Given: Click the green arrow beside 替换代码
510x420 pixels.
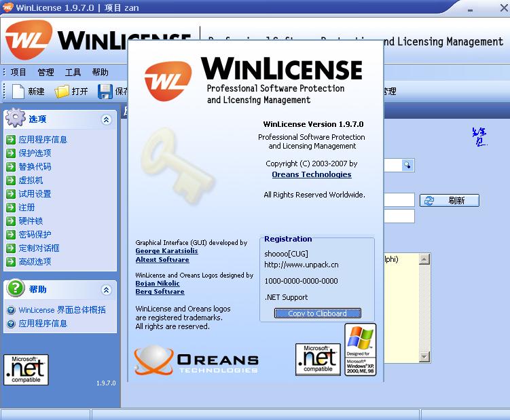Looking at the screenshot, I should coord(11,167).
